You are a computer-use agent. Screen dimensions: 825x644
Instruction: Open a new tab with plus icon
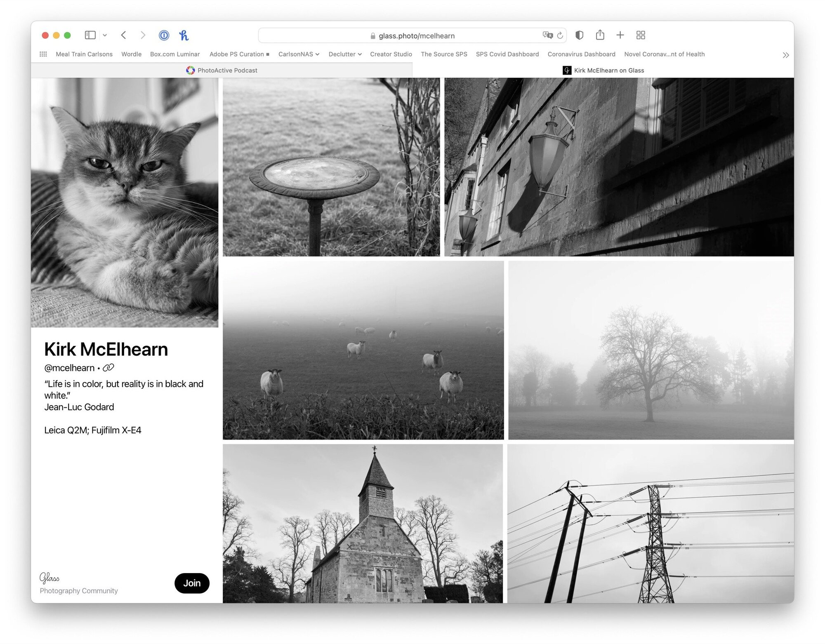pos(620,35)
